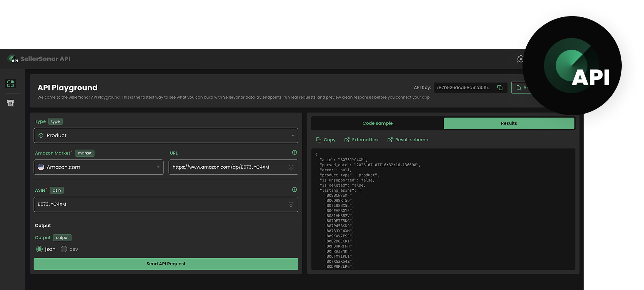Open the chat message icon in header
Screen dimensions: 644x290
tap(521, 59)
